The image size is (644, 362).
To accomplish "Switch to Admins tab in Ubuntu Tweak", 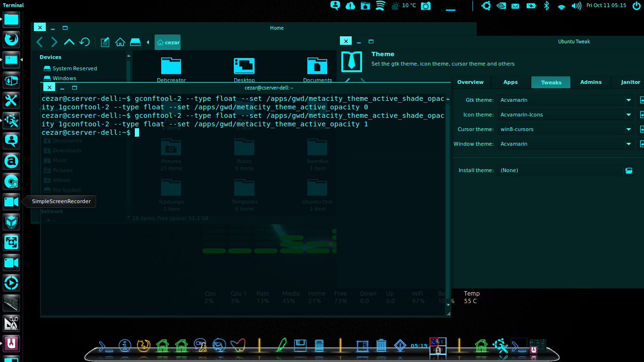I will pos(591,82).
